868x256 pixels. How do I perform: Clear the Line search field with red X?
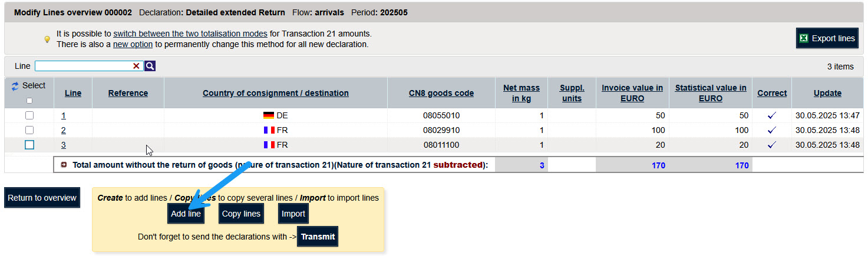[137, 67]
